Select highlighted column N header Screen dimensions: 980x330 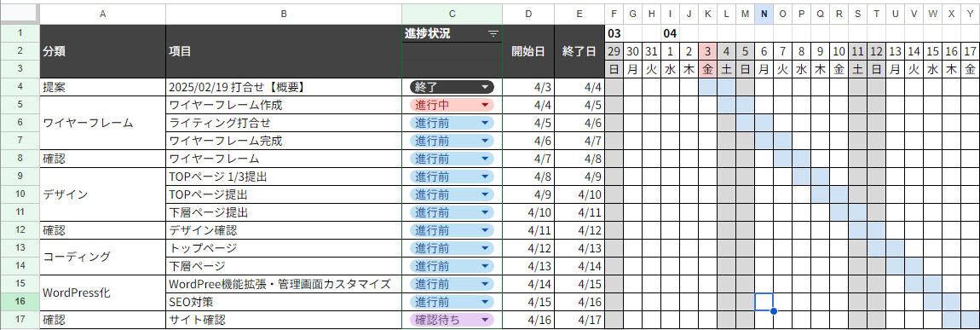[x=764, y=14]
